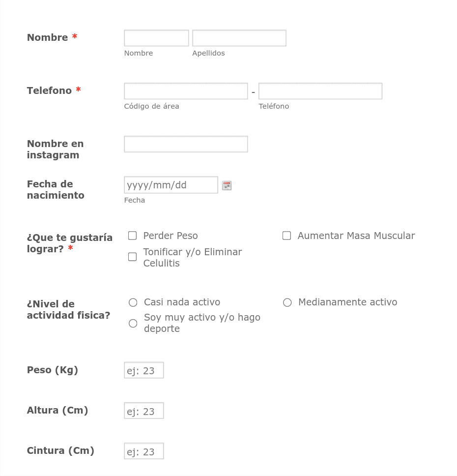
Task: Click the Cintura (Cm) input box
Action: 143,451
